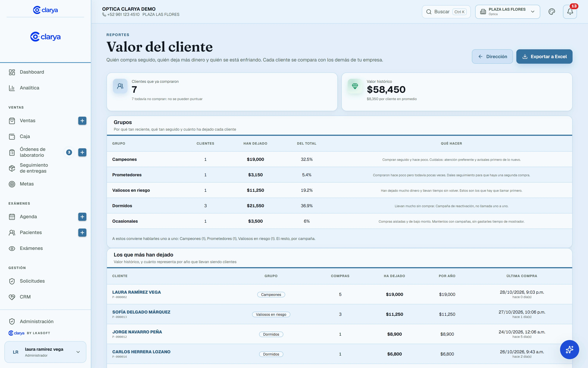
Task: Click the ÚLTIMA COMPRA column header
Action: (522, 276)
